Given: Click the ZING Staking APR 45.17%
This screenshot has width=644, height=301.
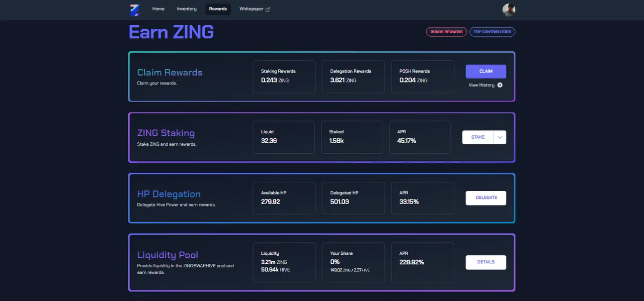Looking at the screenshot, I should point(407,141).
